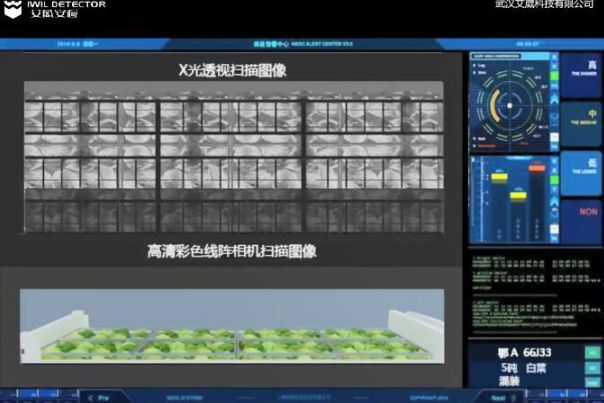Click the log text console panel
Viewport: 604px width, 403px height.
[513, 298]
